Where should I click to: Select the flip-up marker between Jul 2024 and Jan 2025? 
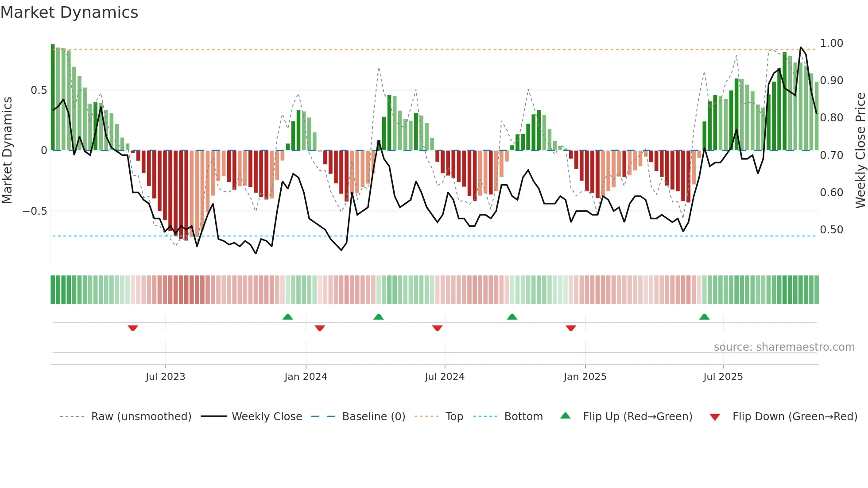point(512,317)
